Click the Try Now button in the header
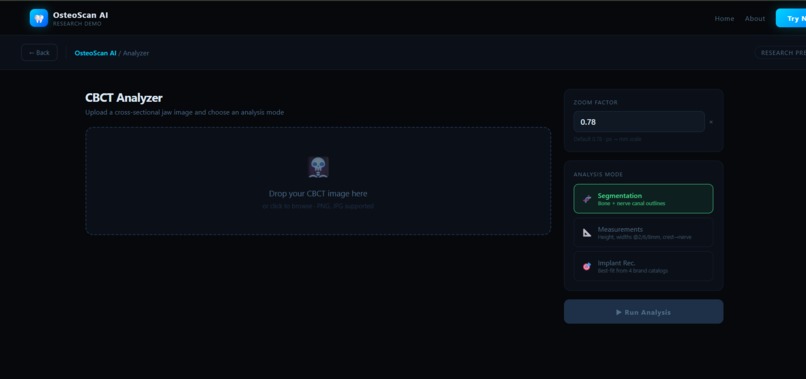Viewport: 806px width, 379px height. coord(791,18)
